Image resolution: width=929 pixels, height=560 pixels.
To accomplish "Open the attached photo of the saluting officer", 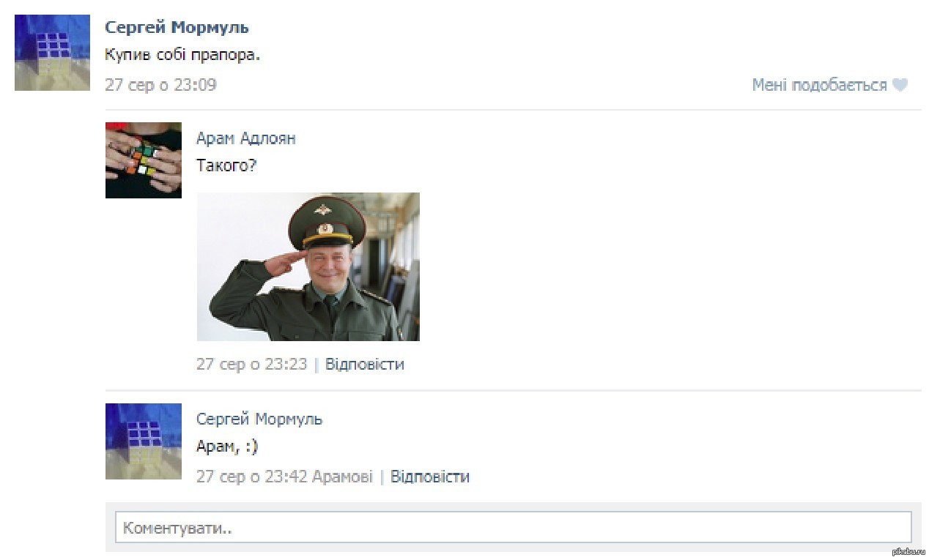I will pos(308,266).
